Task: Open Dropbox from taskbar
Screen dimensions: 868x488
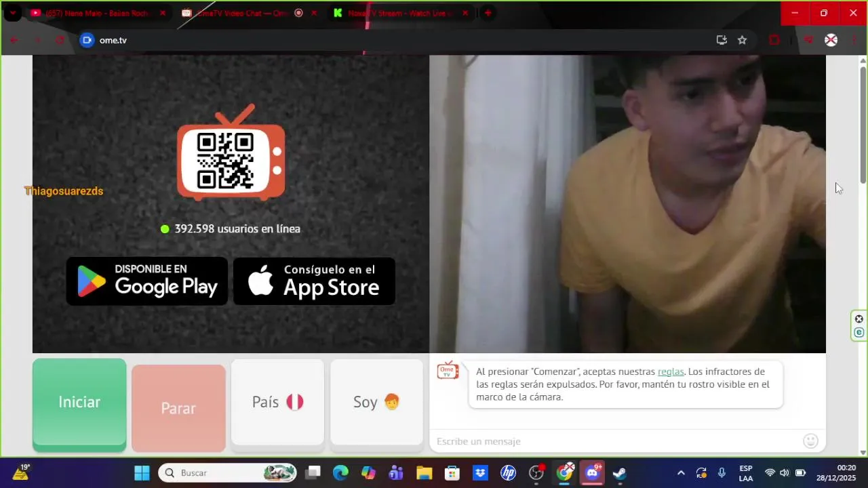Action: point(480,473)
